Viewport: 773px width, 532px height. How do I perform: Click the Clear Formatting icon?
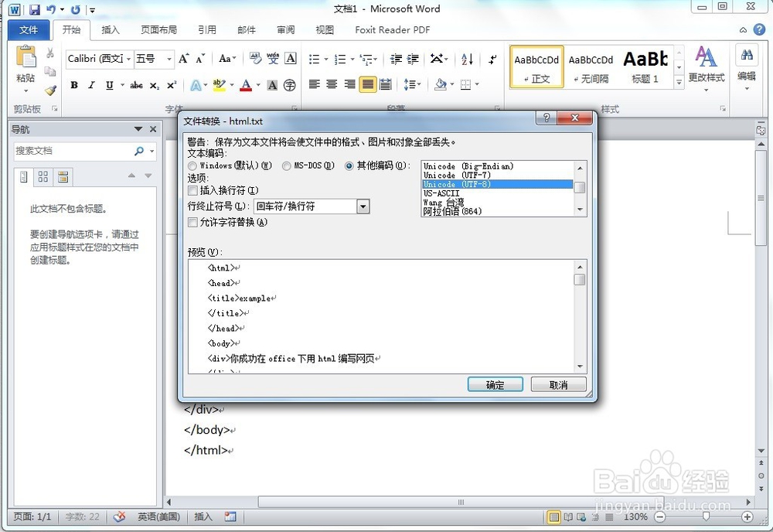pos(255,58)
